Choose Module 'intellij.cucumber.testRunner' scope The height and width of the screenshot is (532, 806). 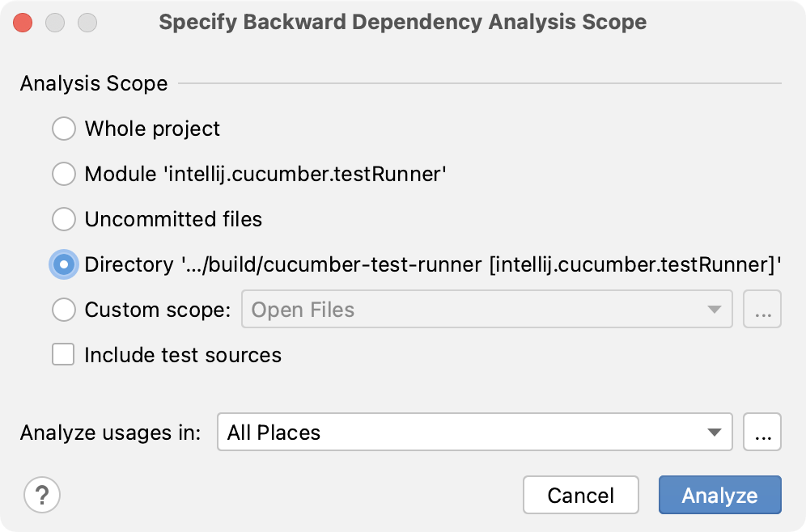pos(64,174)
